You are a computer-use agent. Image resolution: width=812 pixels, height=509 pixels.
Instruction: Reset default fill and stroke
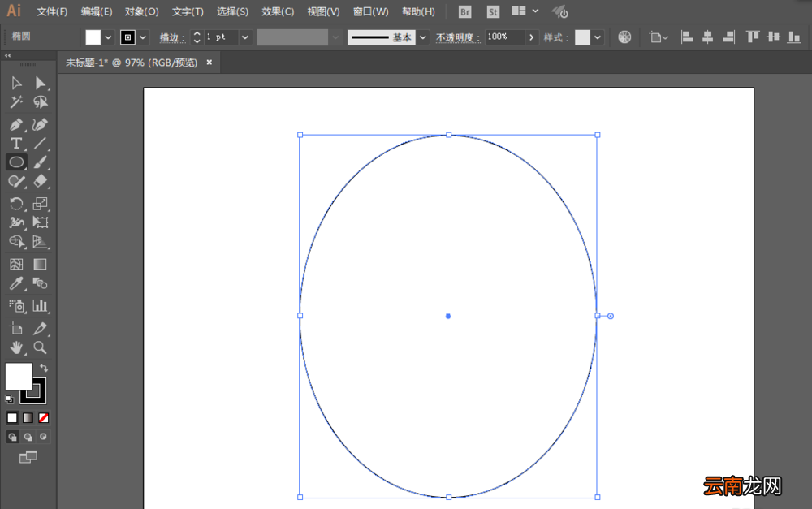coord(9,399)
